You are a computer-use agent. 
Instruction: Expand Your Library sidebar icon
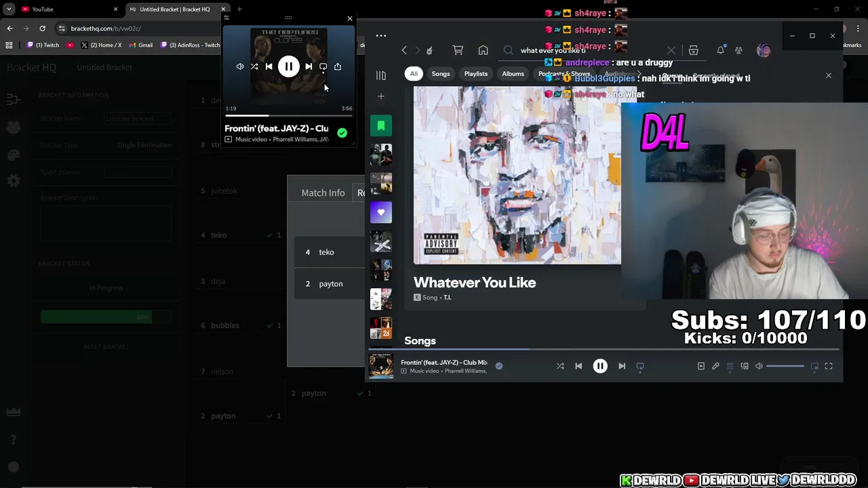381,75
